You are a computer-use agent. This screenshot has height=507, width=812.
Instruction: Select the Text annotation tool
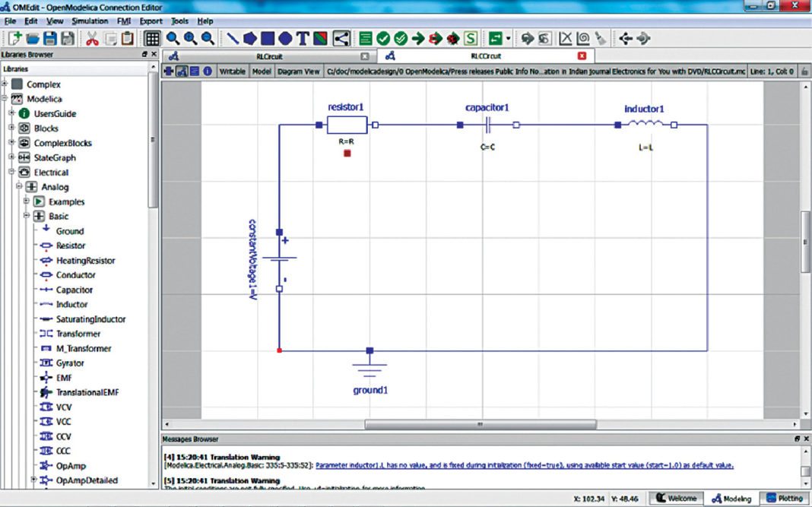tap(303, 38)
